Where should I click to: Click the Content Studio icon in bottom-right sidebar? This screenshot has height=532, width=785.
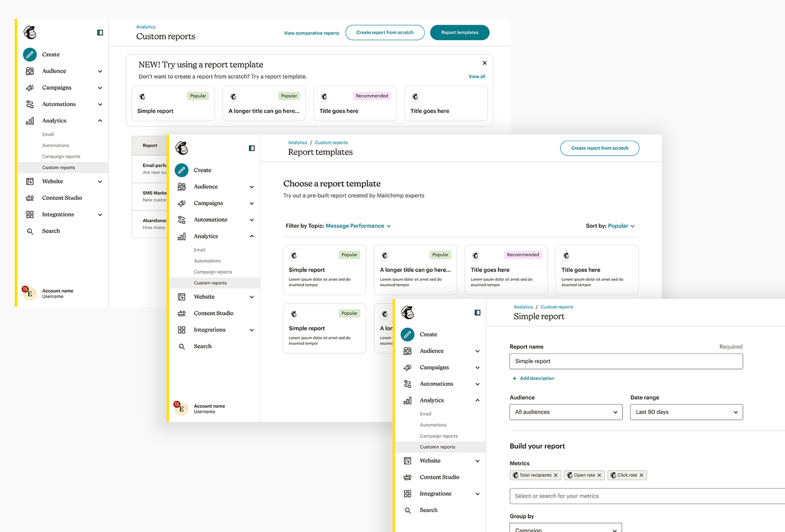point(408,477)
